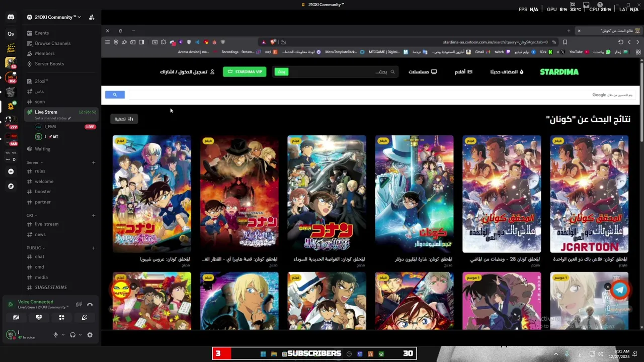
Task: Open Discover servers compass icon
Action: (x=11, y=186)
